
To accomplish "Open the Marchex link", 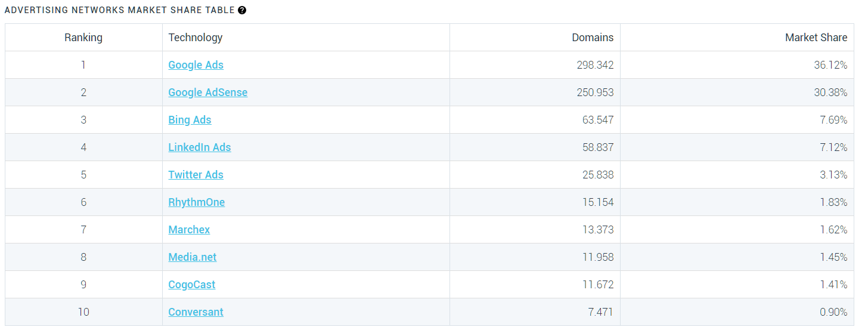I will [189, 230].
